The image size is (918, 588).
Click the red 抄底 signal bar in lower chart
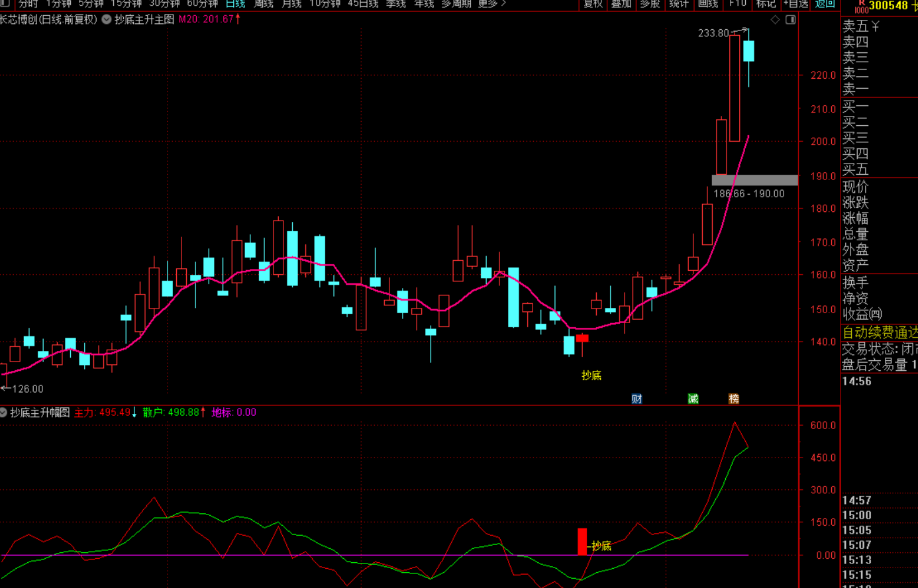[582, 541]
